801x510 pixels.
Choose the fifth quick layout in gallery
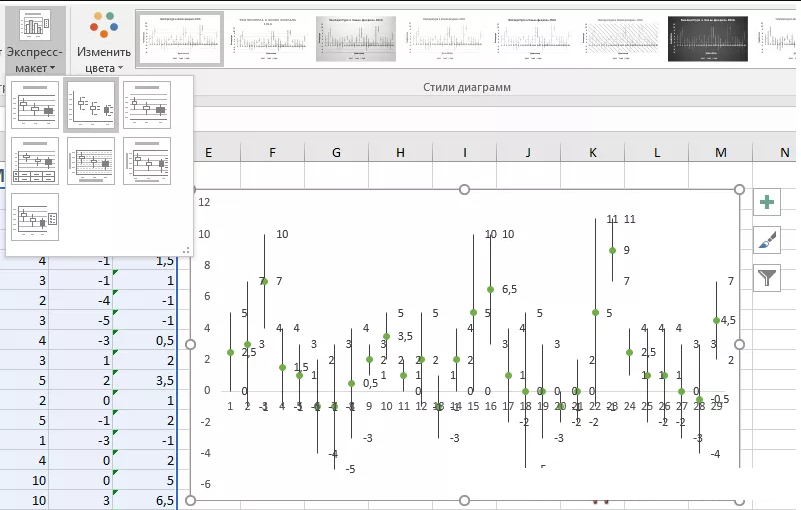coord(91,161)
